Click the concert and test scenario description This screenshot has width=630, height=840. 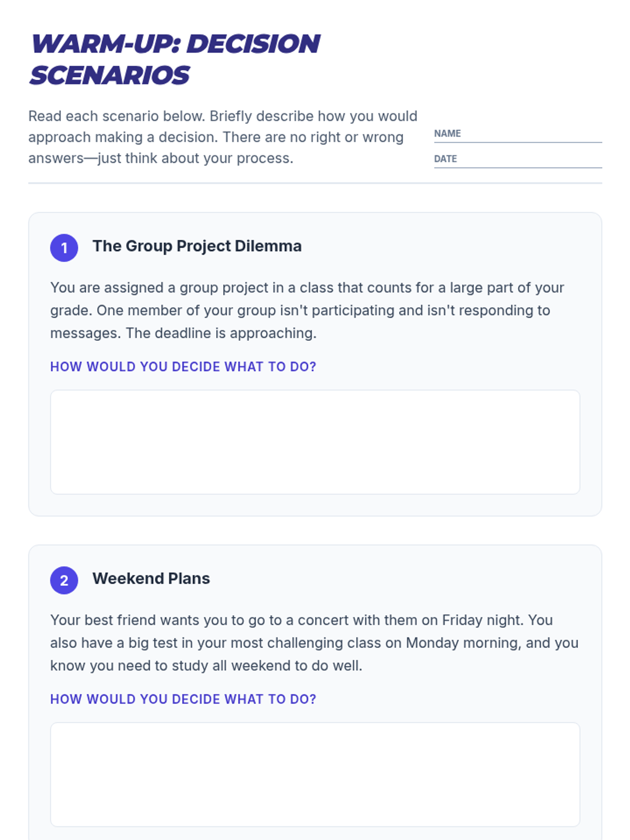(314, 643)
